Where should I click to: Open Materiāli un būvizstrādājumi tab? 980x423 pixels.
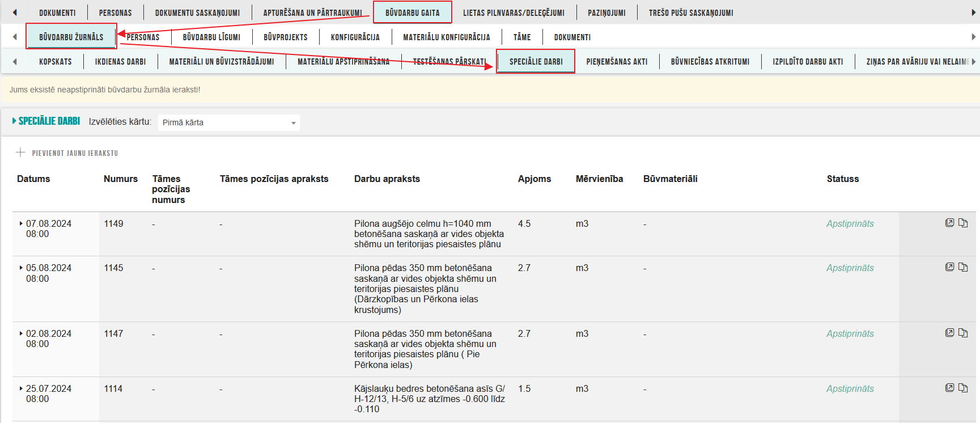pos(222,61)
